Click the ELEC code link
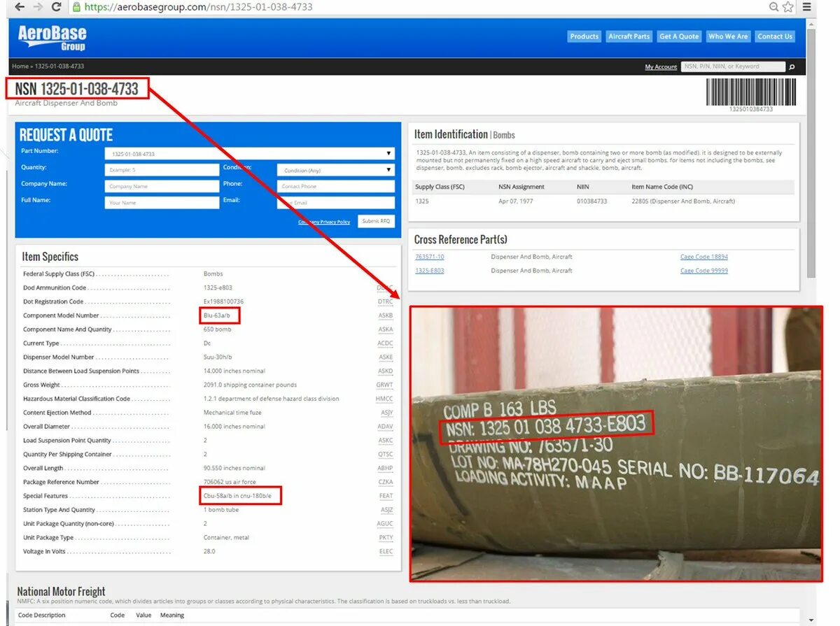 (x=386, y=552)
